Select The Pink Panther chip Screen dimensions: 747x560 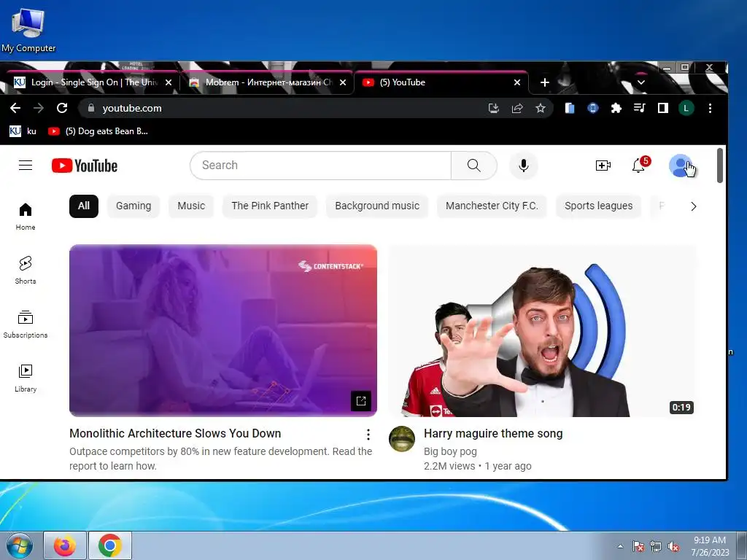[x=270, y=206]
